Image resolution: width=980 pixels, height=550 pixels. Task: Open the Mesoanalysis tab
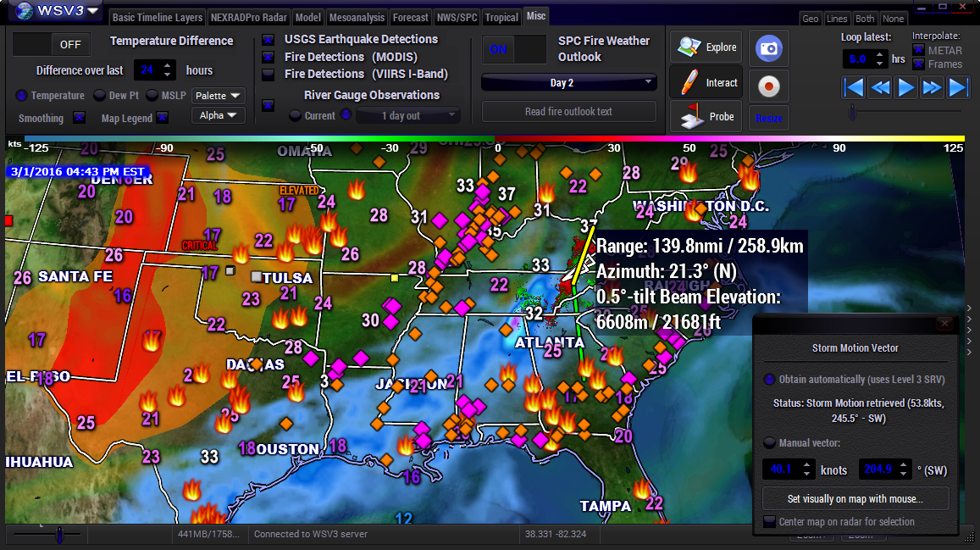point(357,18)
